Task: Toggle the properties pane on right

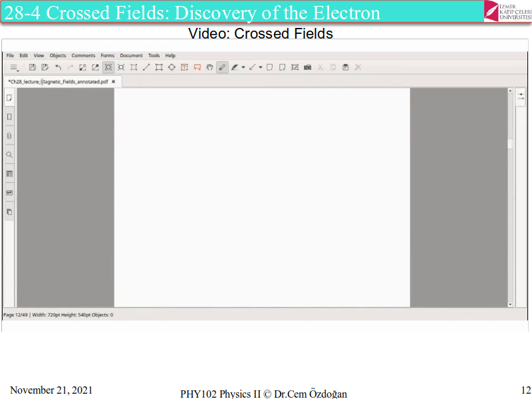Action: click(521, 96)
